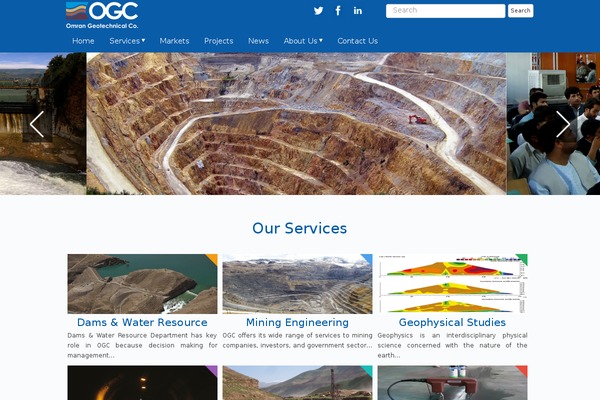Image resolution: width=600 pixels, height=400 pixels.
Task: Click the OGC Omran Geotechnical logo
Action: (102, 15)
